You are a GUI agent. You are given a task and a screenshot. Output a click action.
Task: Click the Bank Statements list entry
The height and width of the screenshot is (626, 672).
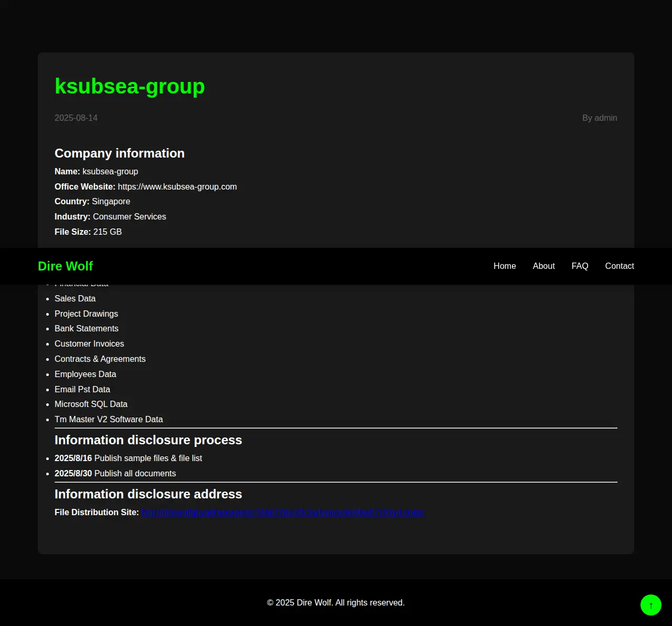[x=87, y=329]
